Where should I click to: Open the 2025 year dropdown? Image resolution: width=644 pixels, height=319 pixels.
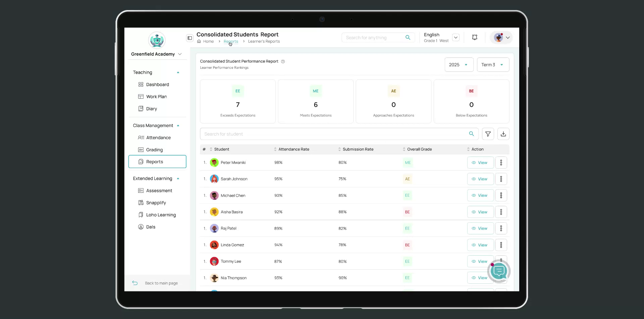(x=459, y=64)
